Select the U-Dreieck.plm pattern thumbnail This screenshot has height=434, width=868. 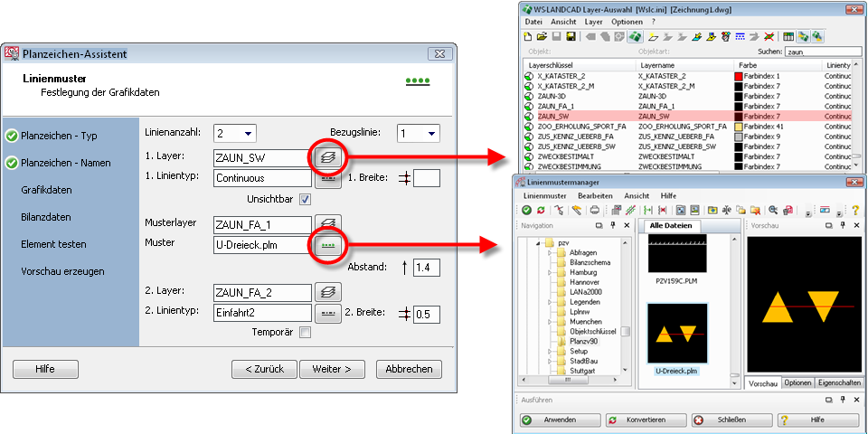(677, 334)
